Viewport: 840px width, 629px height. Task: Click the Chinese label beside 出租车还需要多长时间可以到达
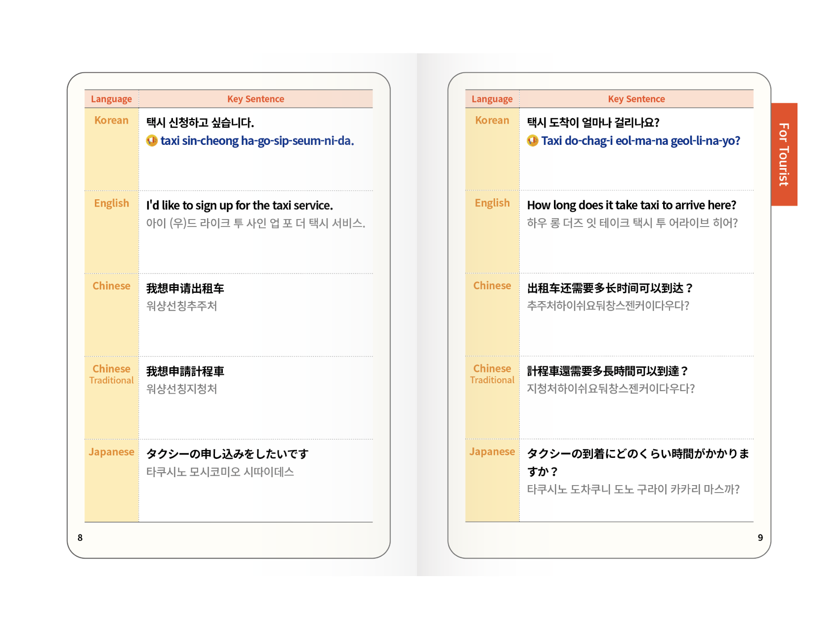pos(492,286)
